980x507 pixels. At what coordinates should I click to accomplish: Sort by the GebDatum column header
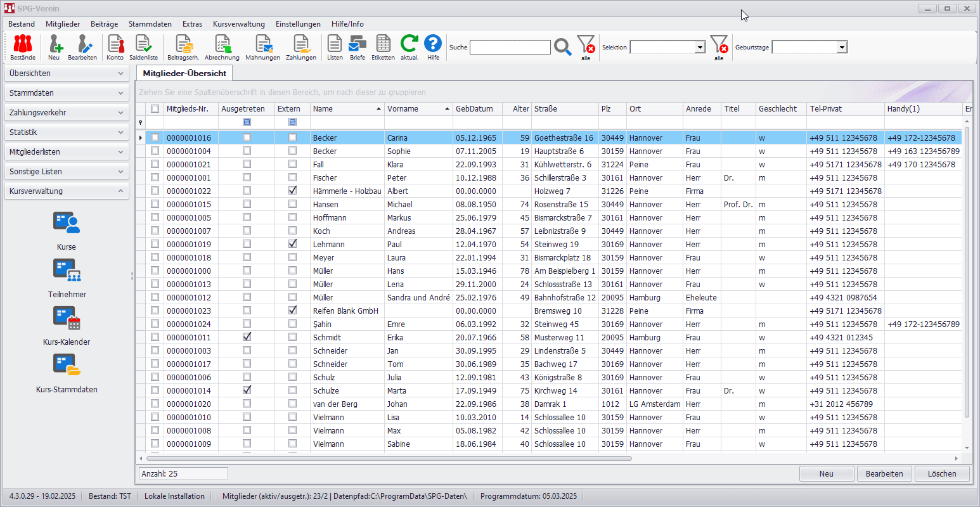[x=477, y=109]
